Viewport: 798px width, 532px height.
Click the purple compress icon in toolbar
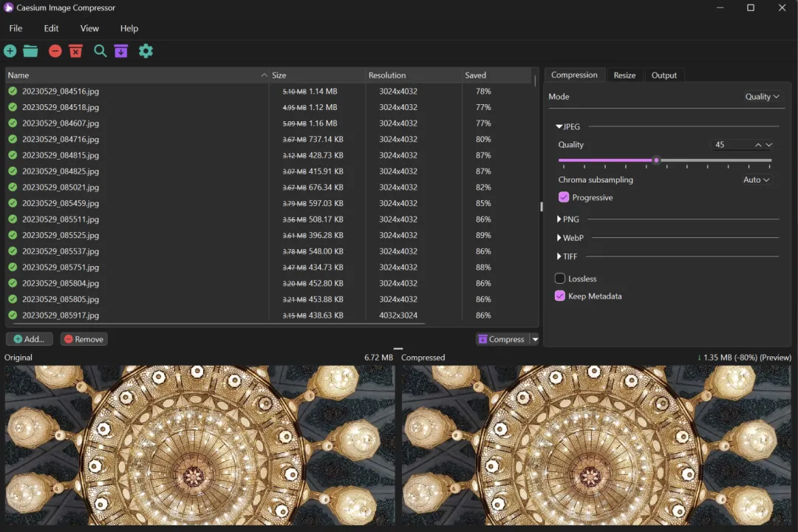[121, 51]
